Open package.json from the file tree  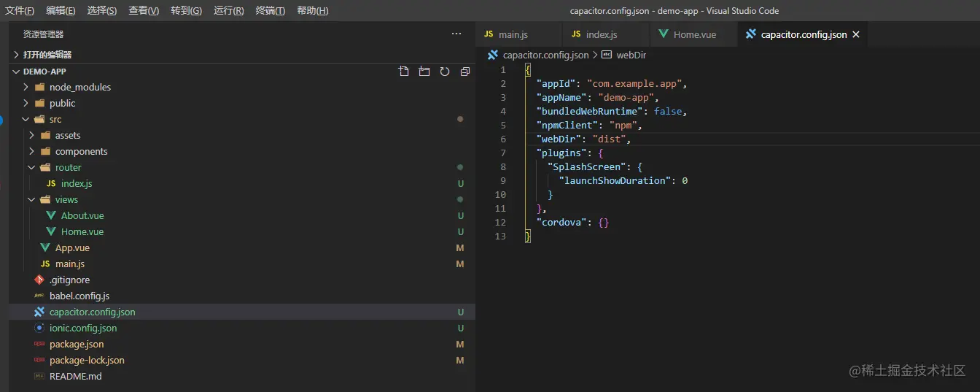click(77, 344)
